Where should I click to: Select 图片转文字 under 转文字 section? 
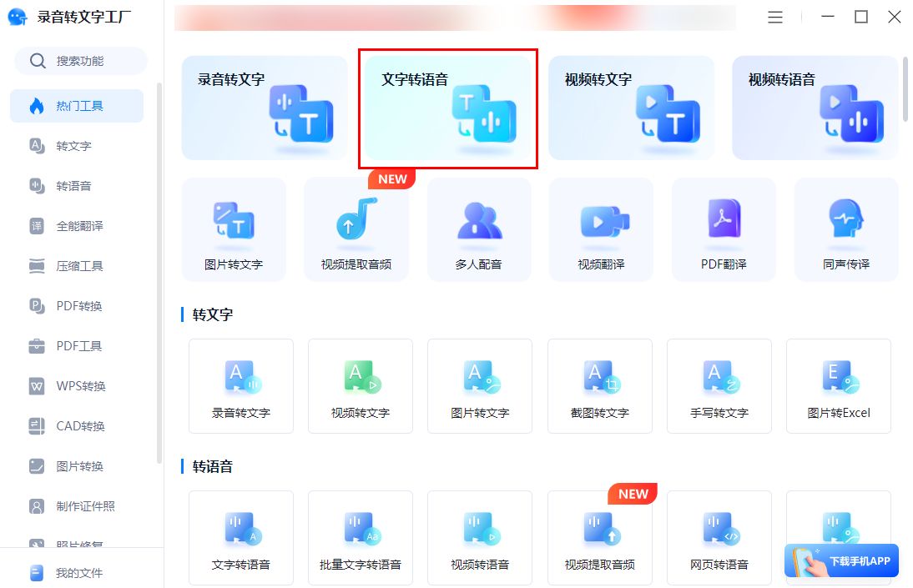(480, 386)
